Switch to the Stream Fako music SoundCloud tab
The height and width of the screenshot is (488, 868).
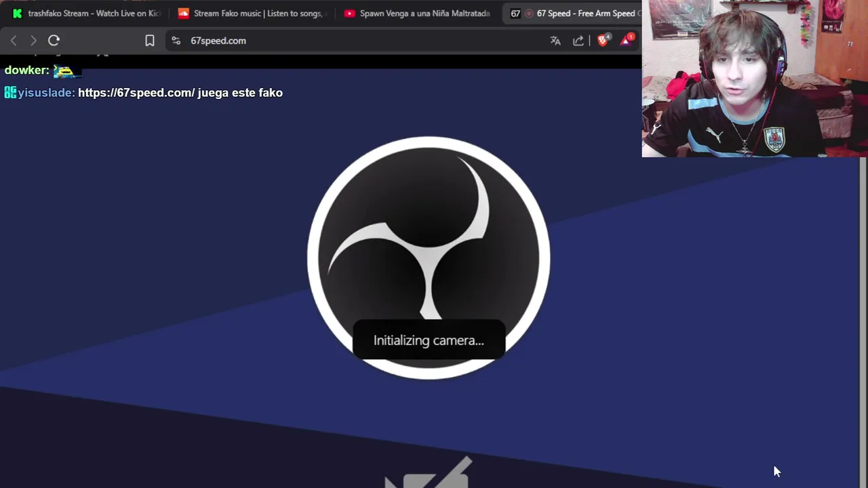(252, 13)
